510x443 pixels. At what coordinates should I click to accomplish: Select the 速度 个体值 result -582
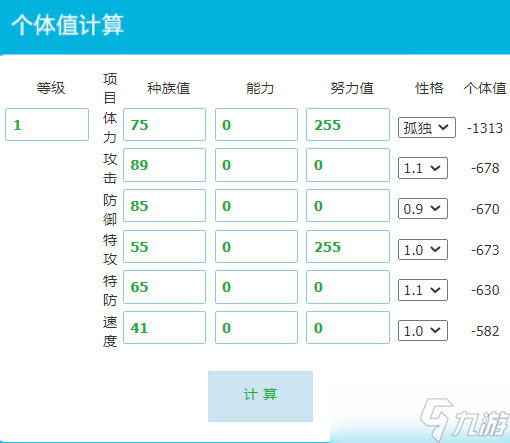485,331
